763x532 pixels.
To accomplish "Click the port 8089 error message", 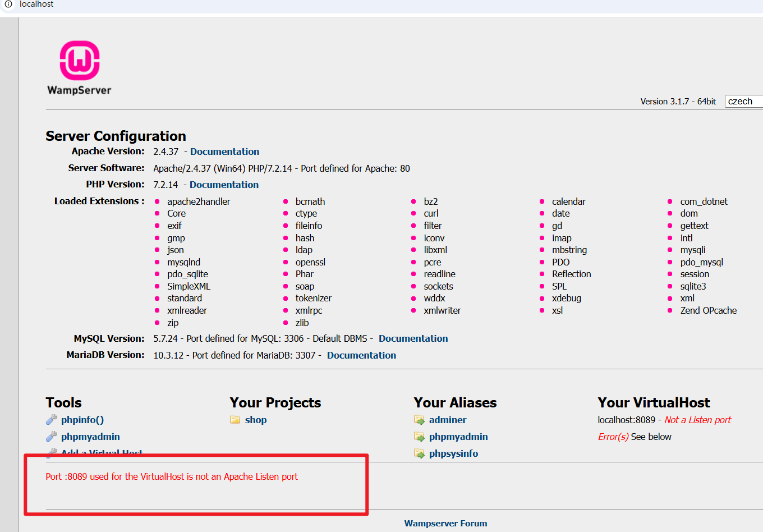I will [172, 476].
